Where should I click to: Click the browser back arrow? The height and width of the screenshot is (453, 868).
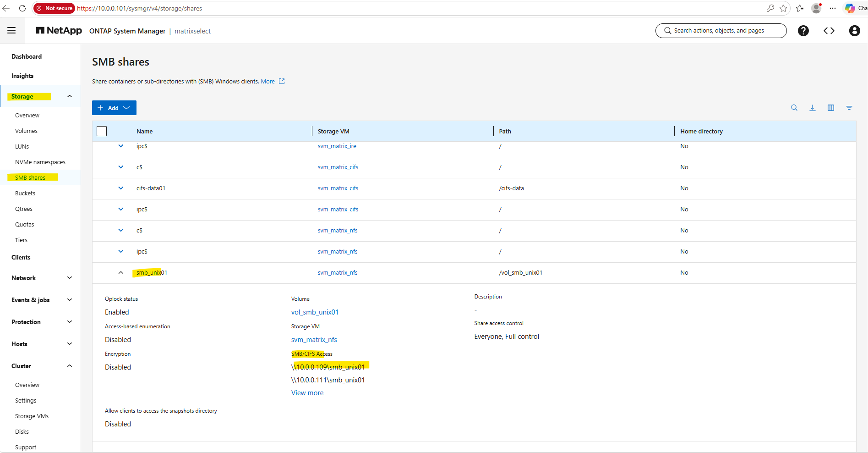point(6,8)
